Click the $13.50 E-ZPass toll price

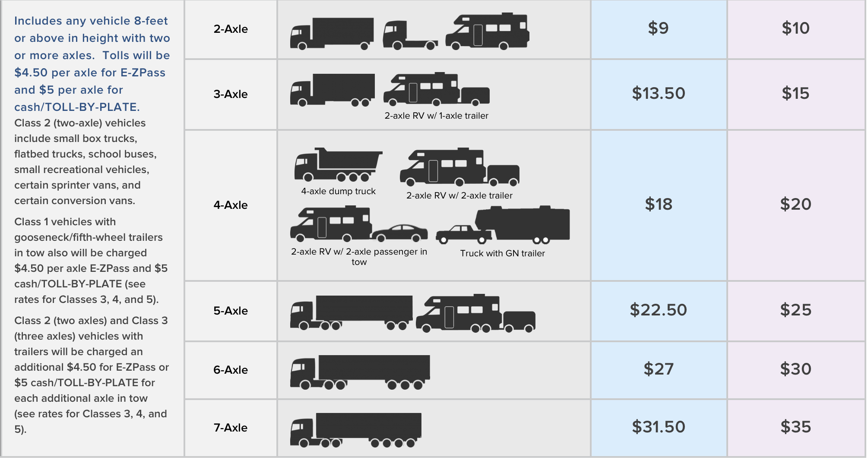(x=658, y=93)
